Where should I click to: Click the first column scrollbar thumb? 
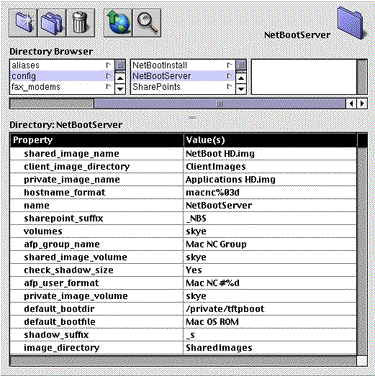coord(120,65)
